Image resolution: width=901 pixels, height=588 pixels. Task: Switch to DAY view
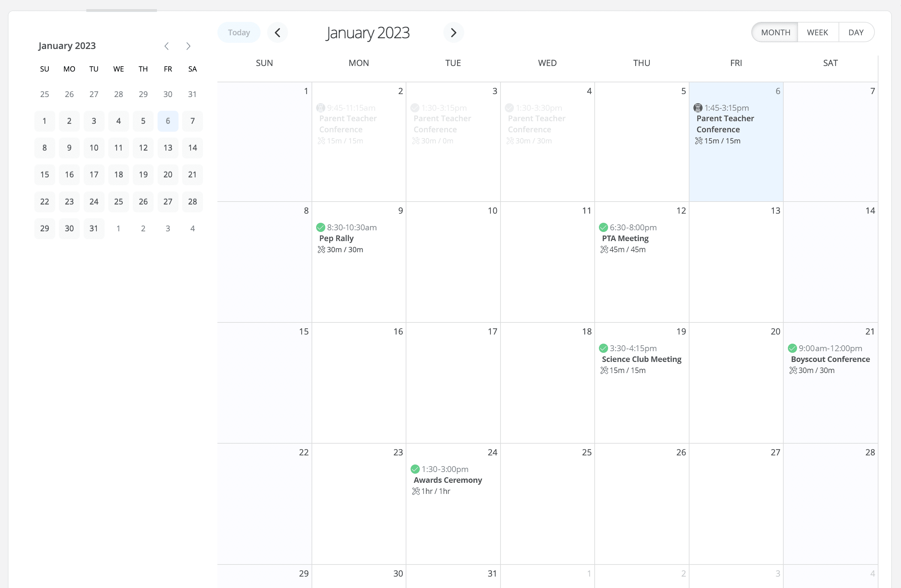(x=856, y=32)
